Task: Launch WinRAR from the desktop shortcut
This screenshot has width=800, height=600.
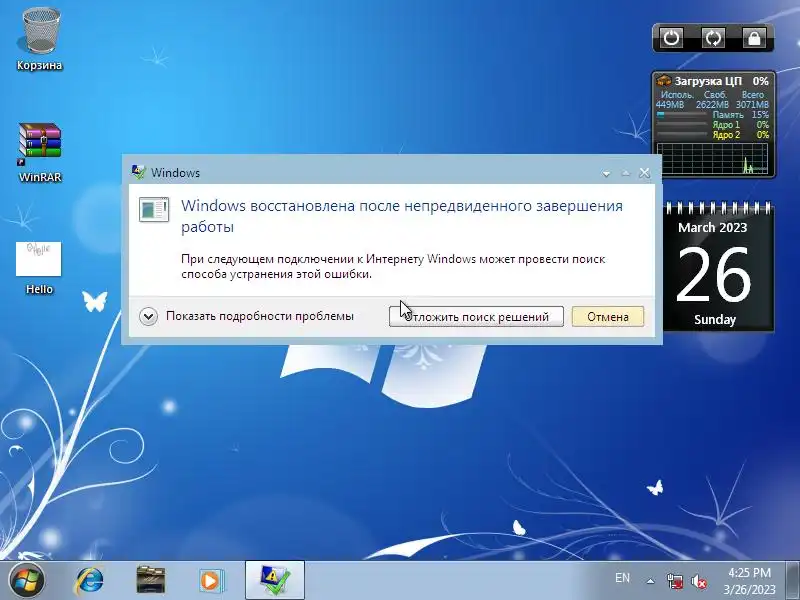Action: tap(40, 152)
